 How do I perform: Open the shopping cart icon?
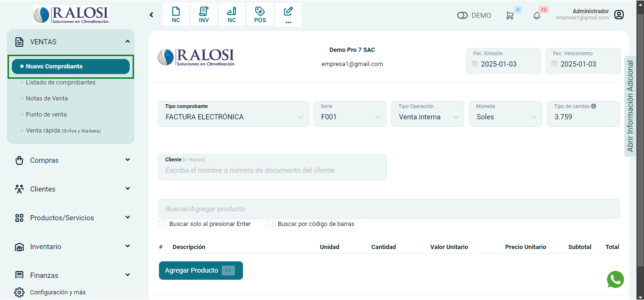pyautogui.click(x=510, y=16)
